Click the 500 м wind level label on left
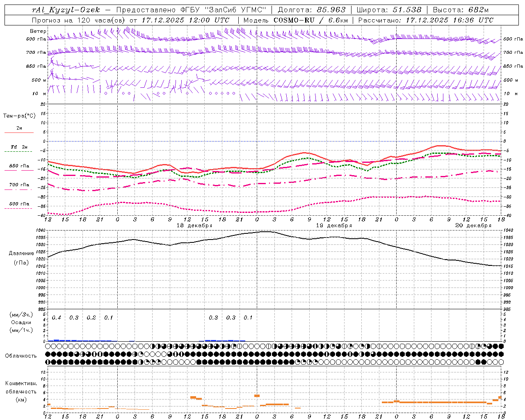Image resolution: width=525 pixels, height=420 pixels. [39, 80]
